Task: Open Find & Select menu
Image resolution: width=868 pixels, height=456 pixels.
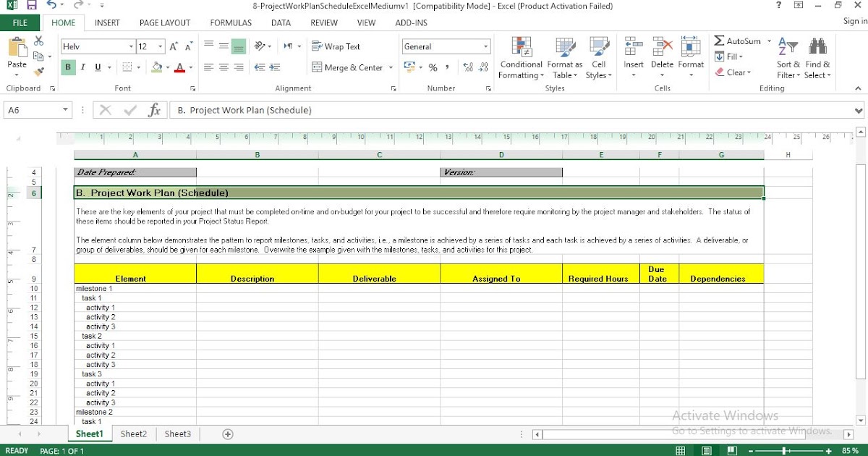Action: pyautogui.click(x=817, y=58)
